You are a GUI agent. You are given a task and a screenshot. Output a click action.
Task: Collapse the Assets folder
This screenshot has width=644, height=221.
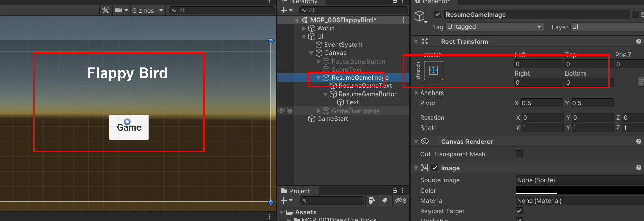coord(283,212)
